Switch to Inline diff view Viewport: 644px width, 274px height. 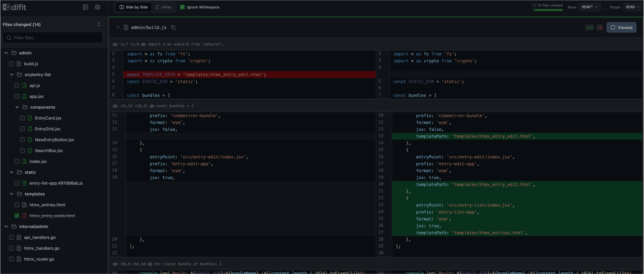pos(163,7)
